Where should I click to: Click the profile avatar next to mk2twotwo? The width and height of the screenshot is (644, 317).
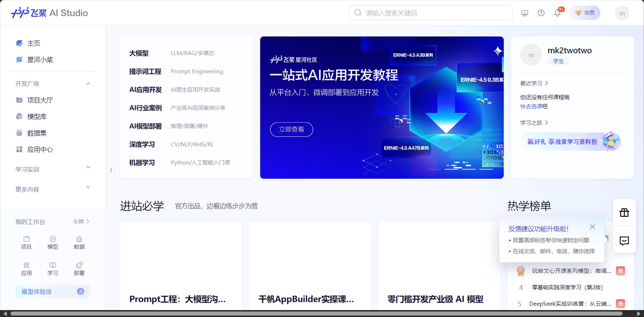(531, 55)
